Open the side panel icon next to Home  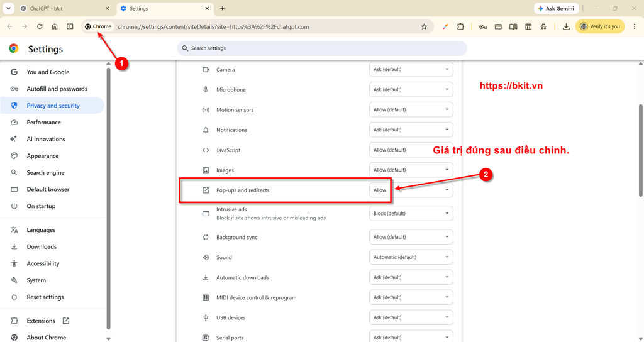[70, 26]
